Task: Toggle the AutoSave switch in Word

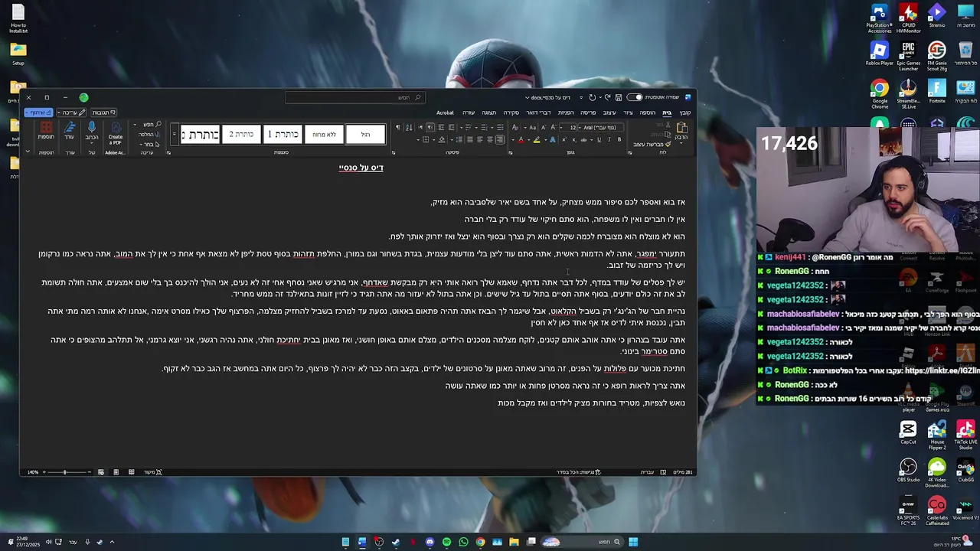Action: (634, 97)
